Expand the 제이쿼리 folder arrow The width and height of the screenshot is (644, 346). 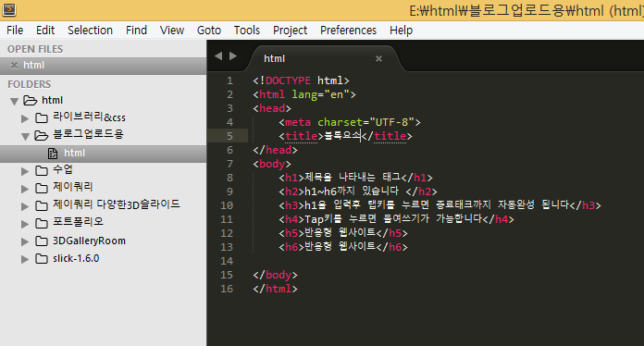click(x=25, y=189)
